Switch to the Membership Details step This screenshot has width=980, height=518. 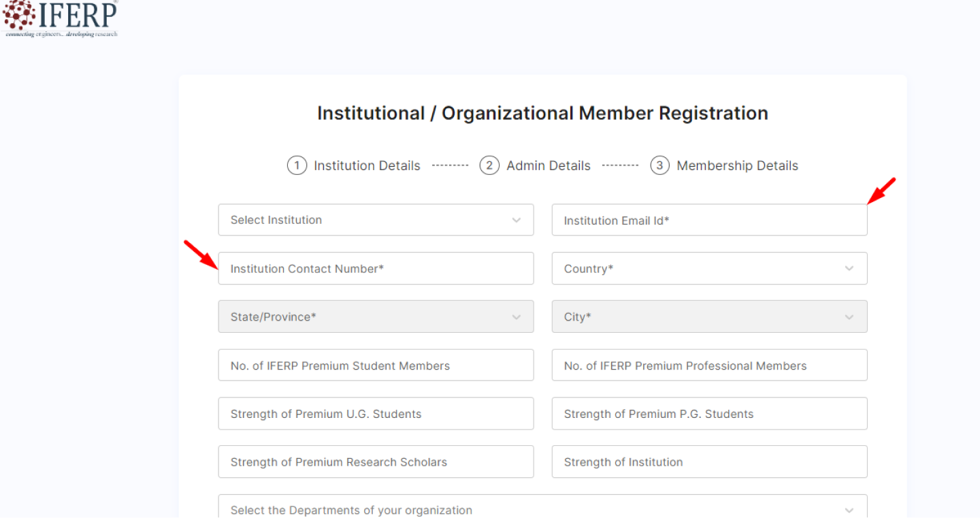click(737, 165)
